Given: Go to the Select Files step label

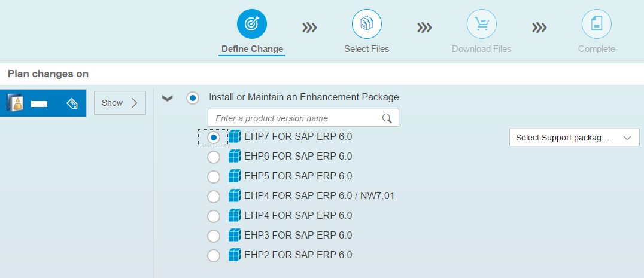Looking at the screenshot, I should pyautogui.click(x=367, y=49).
